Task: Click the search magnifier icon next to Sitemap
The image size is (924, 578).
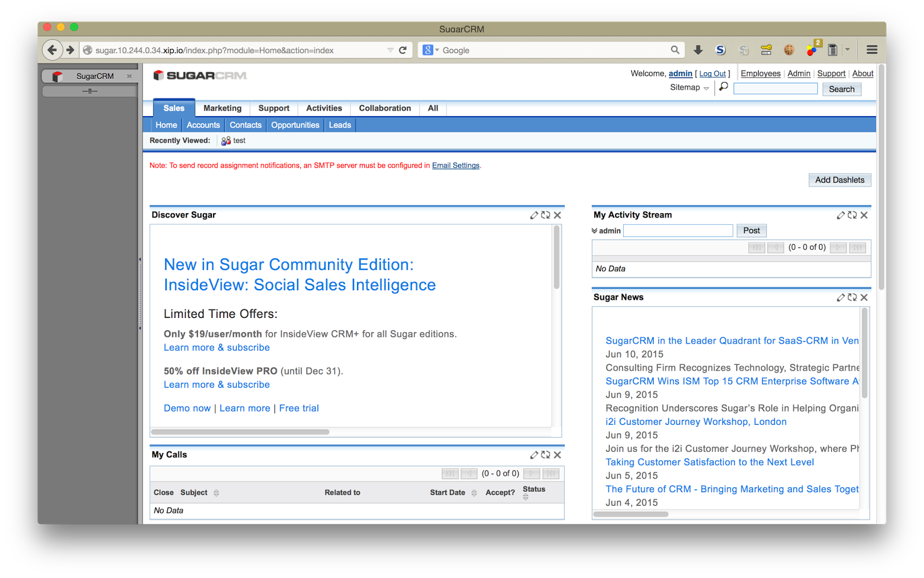Action: point(724,87)
